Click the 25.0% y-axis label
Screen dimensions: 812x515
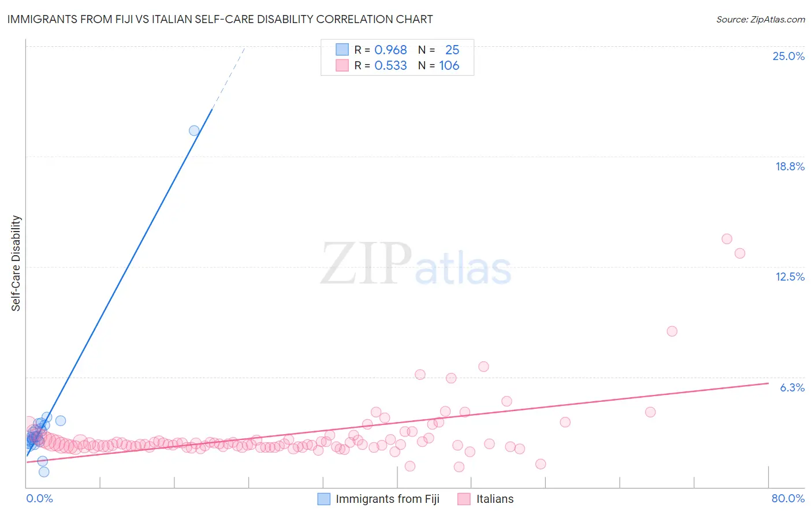tap(788, 56)
